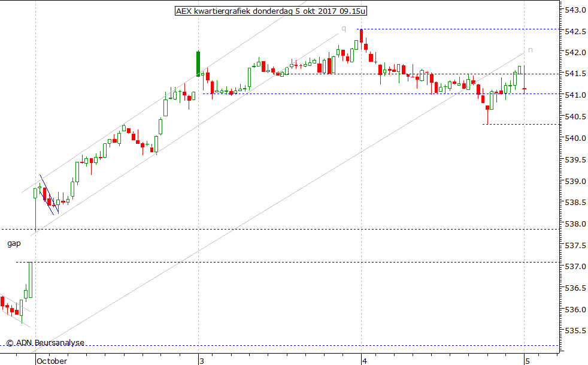Click the 538.0 price axis label
This screenshot has height=365, width=588.
tap(575, 224)
